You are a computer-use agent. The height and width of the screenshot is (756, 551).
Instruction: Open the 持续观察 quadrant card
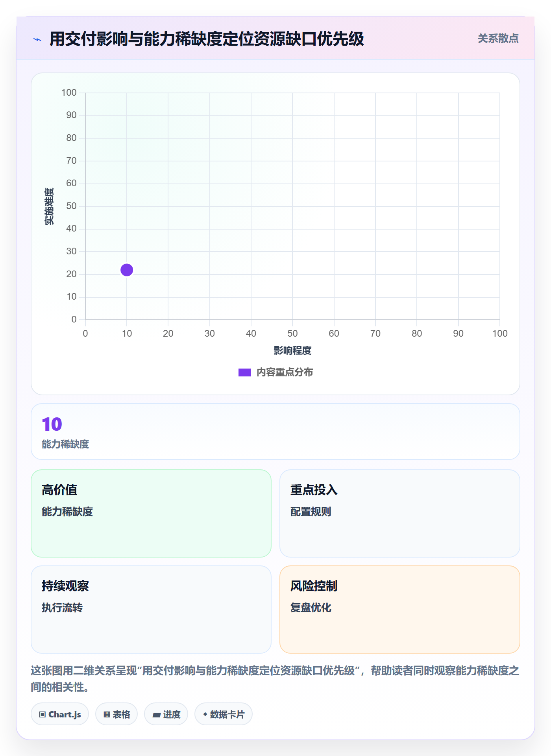point(151,610)
